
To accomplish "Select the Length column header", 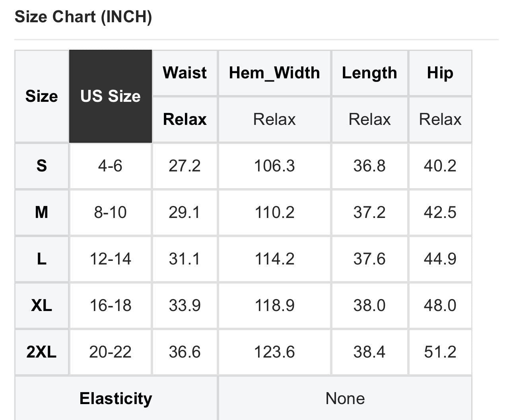I will 369,73.
